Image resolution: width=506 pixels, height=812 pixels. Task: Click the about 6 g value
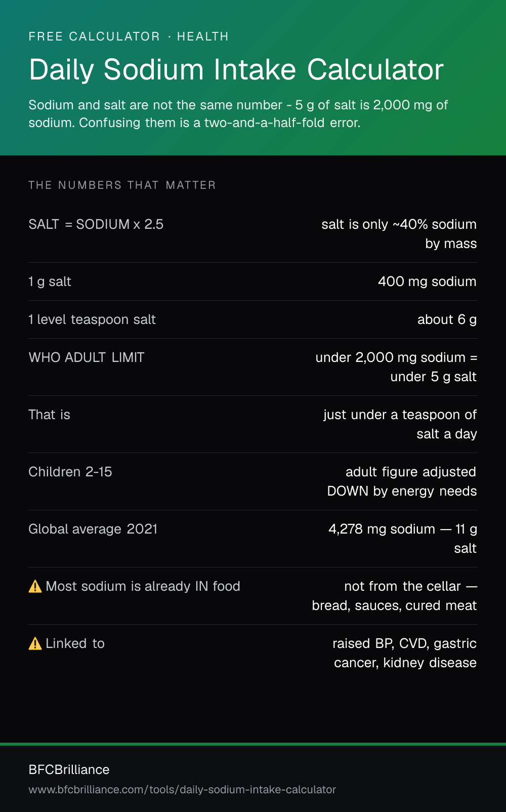[x=447, y=319]
